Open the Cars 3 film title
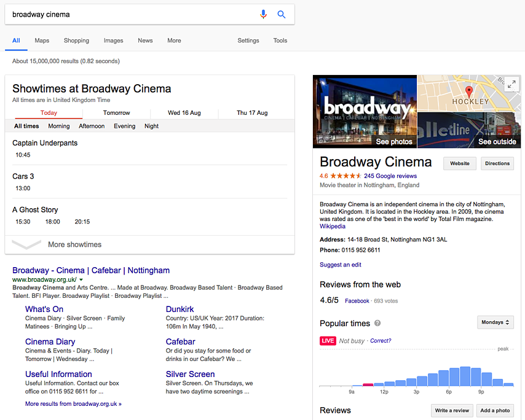The width and height of the screenshot is (525, 420). [x=23, y=176]
